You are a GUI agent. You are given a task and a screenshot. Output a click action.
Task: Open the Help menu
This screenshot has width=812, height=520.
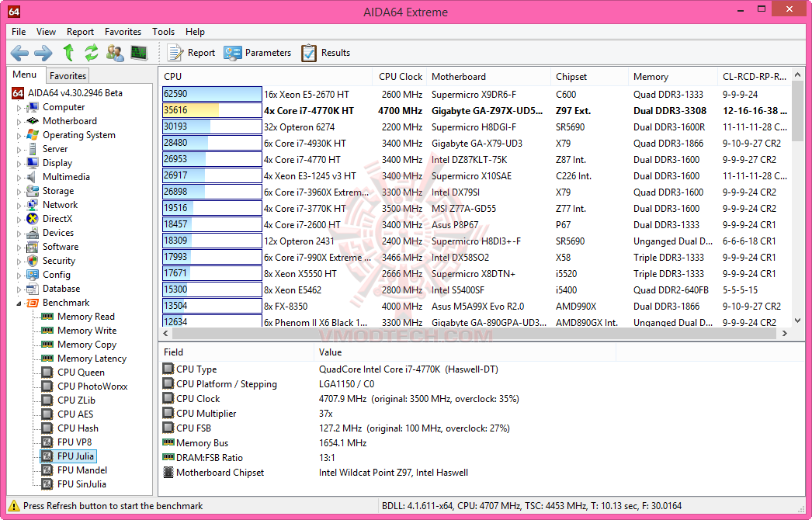pos(195,32)
